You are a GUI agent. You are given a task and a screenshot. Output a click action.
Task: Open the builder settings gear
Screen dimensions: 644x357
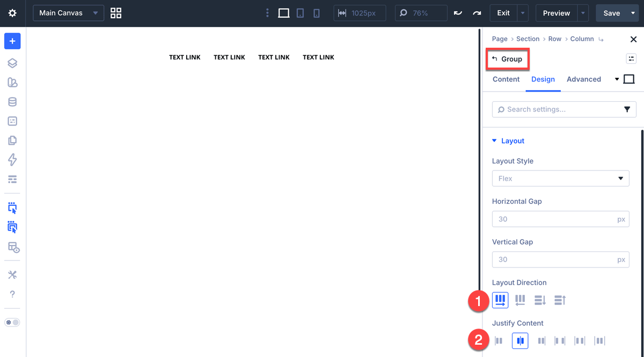pyautogui.click(x=12, y=13)
